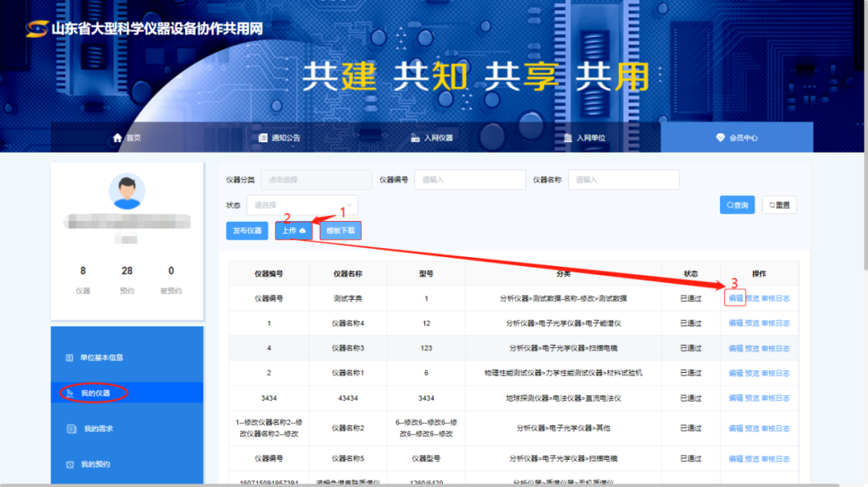Click the site logo icon in header
The width and height of the screenshot is (868, 487).
coord(37,29)
